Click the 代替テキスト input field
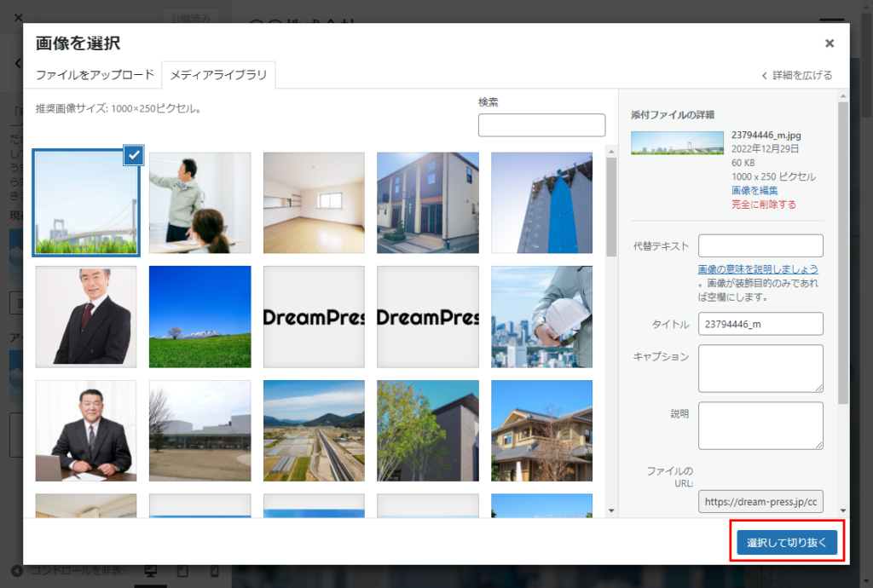 coord(760,246)
